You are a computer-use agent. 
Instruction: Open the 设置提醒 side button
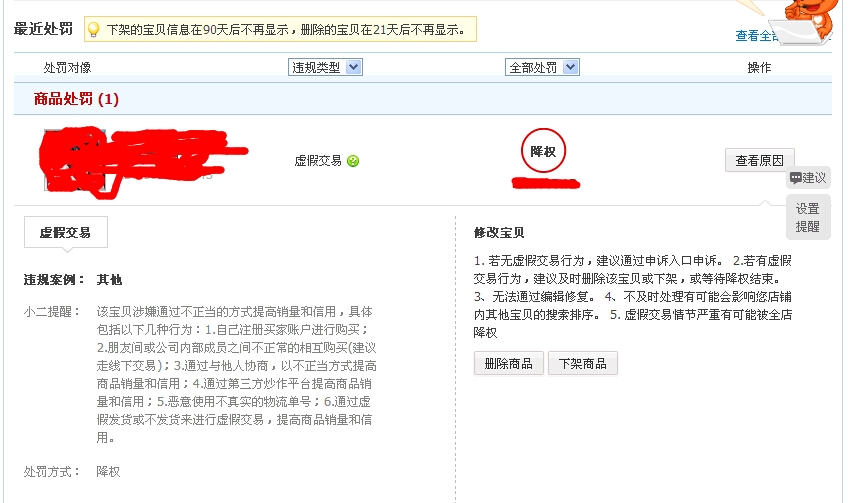pos(807,217)
